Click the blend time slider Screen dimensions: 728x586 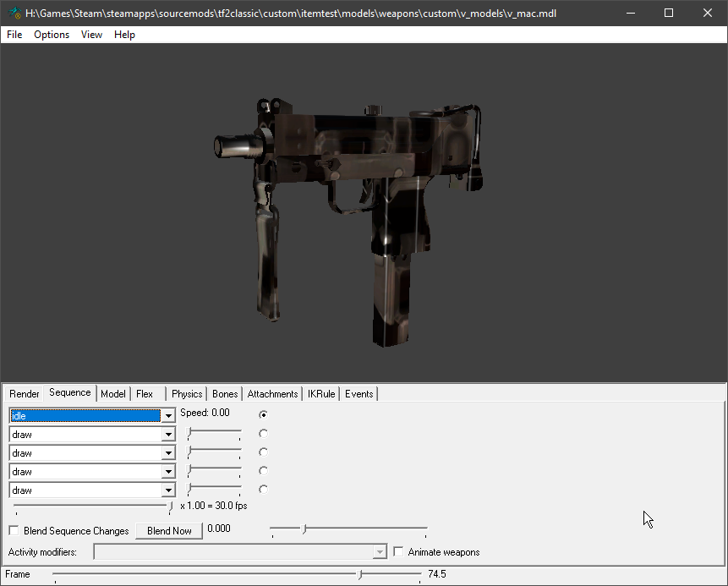pos(348,530)
